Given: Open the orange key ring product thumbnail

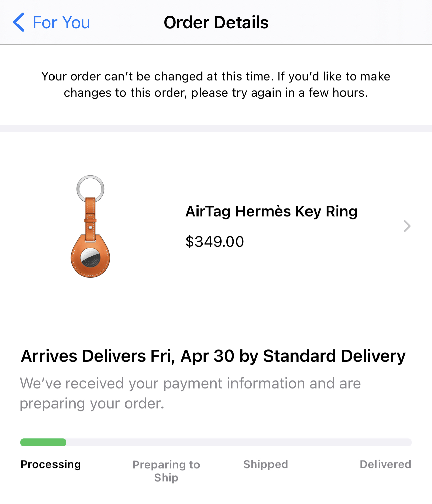Looking at the screenshot, I should (90, 226).
